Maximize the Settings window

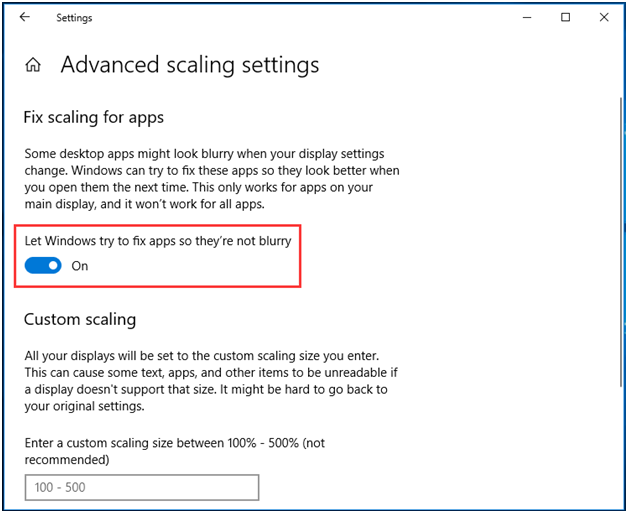point(566,17)
